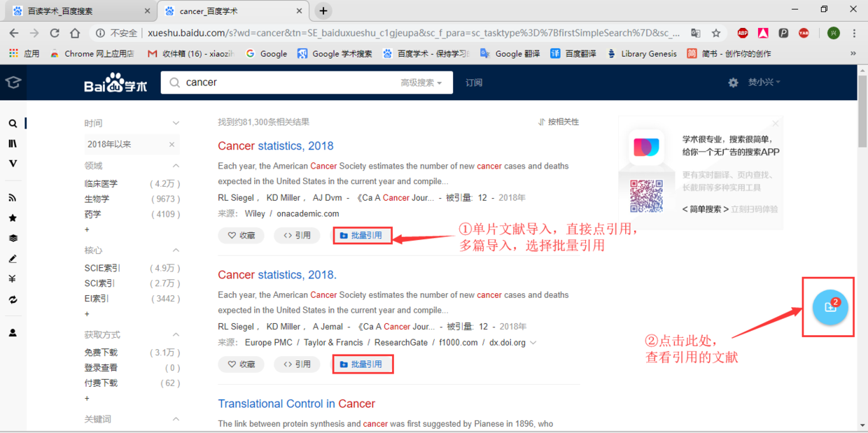
Task: Open the Google 学术搜索 bookmark
Action: [335, 53]
